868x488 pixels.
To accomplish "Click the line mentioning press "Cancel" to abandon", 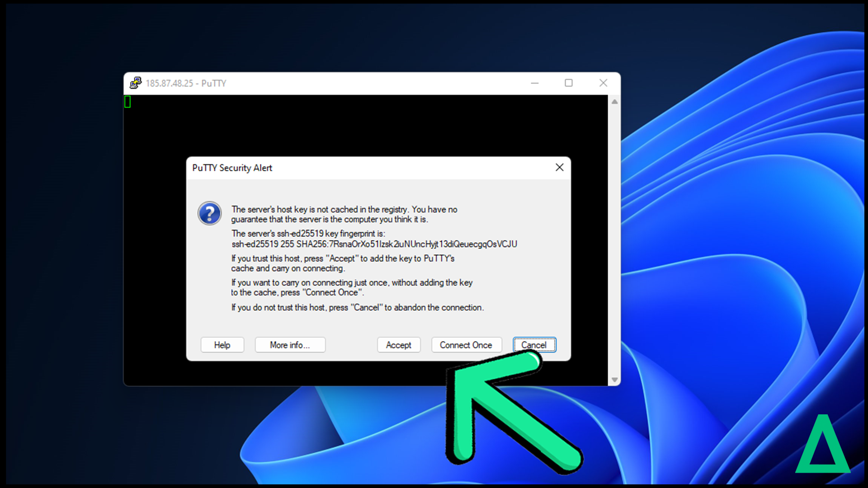I will pos(358,308).
